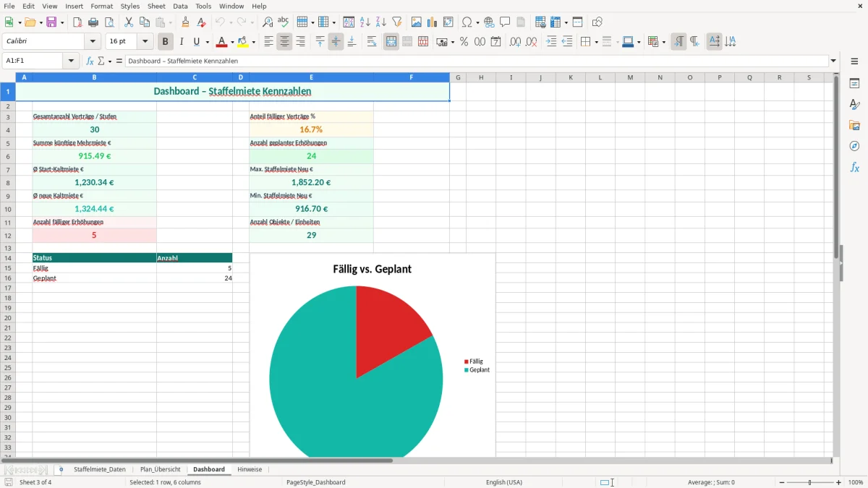This screenshot has height=488, width=868.
Task: Toggle Align Right
Action: tap(301, 42)
